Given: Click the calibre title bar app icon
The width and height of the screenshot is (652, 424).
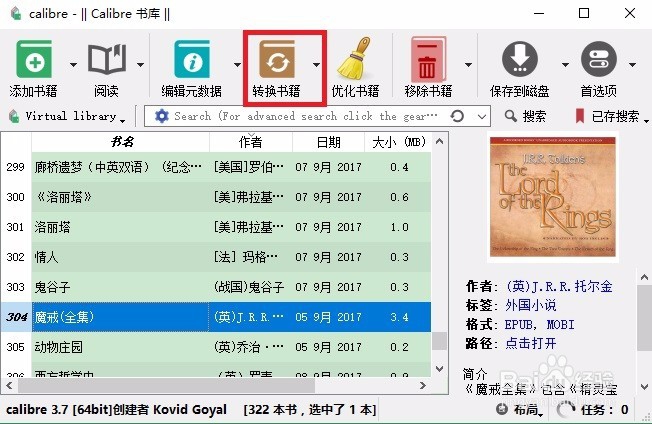Looking at the screenshot, I should pyautogui.click(x=16, y=13).
